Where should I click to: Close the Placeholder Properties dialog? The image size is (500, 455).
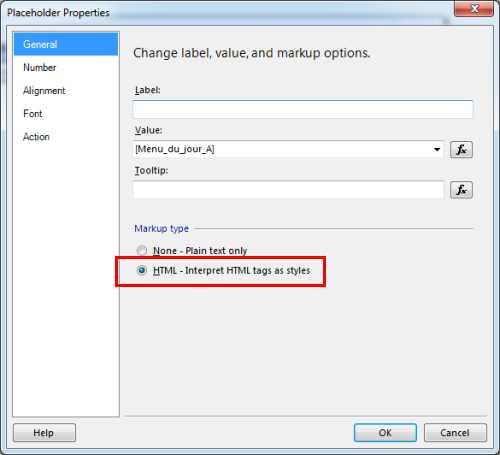coord(474,8)
